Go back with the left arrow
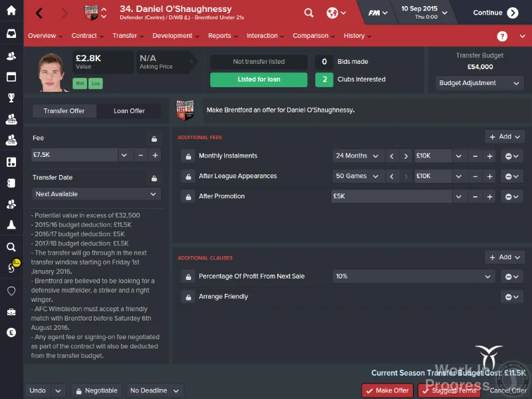The height and width of the screenshot is (399, 532). tap(39, 13)
